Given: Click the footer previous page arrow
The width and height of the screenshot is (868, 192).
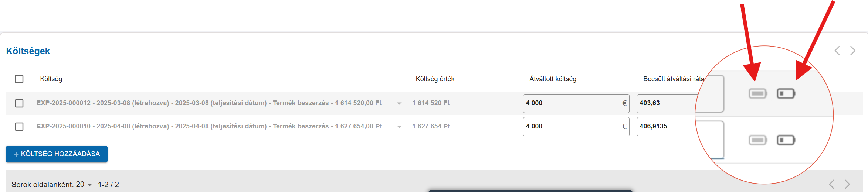Looking at the screenshot, I should pyautogui.click(x=832, y=184).
